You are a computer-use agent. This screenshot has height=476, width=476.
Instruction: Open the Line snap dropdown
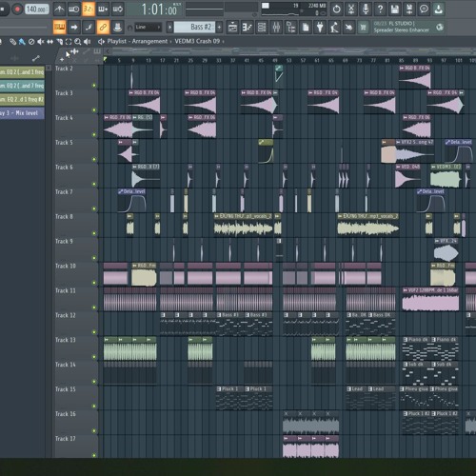pos(148,28)
